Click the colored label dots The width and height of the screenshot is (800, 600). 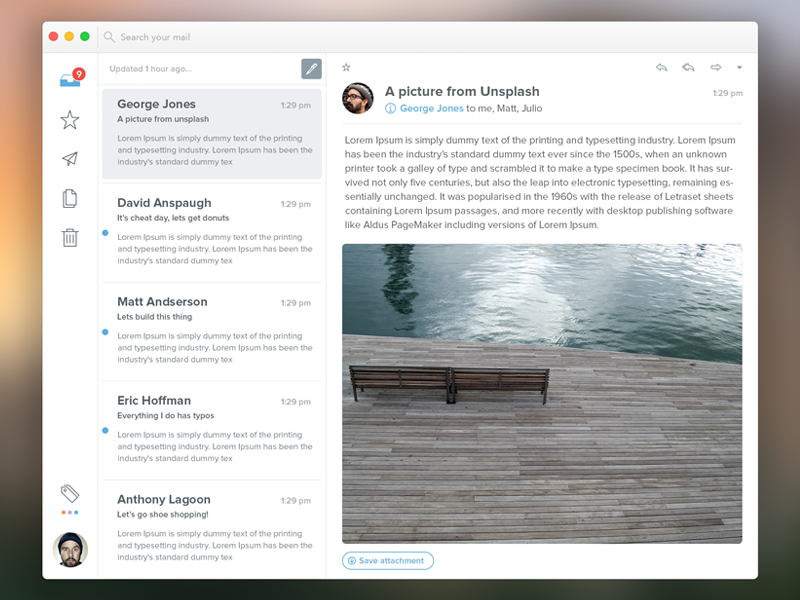coord(70,513)
